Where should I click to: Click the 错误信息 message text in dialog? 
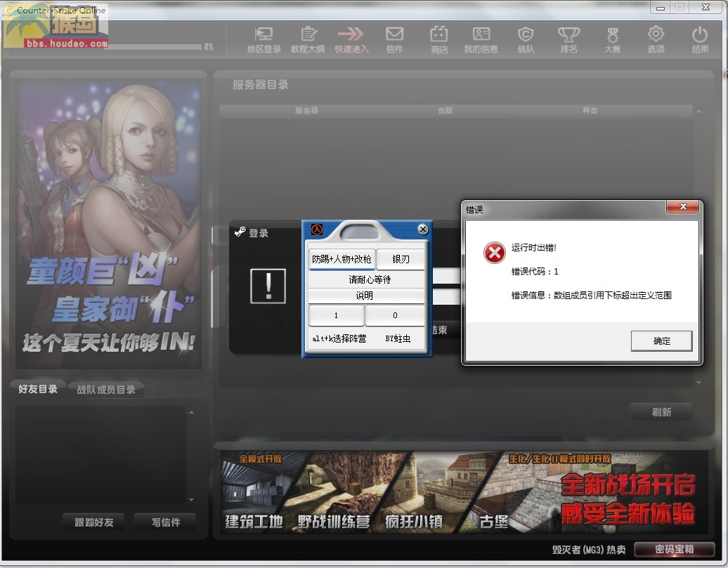pyautogui.click(x=591, y=295)
